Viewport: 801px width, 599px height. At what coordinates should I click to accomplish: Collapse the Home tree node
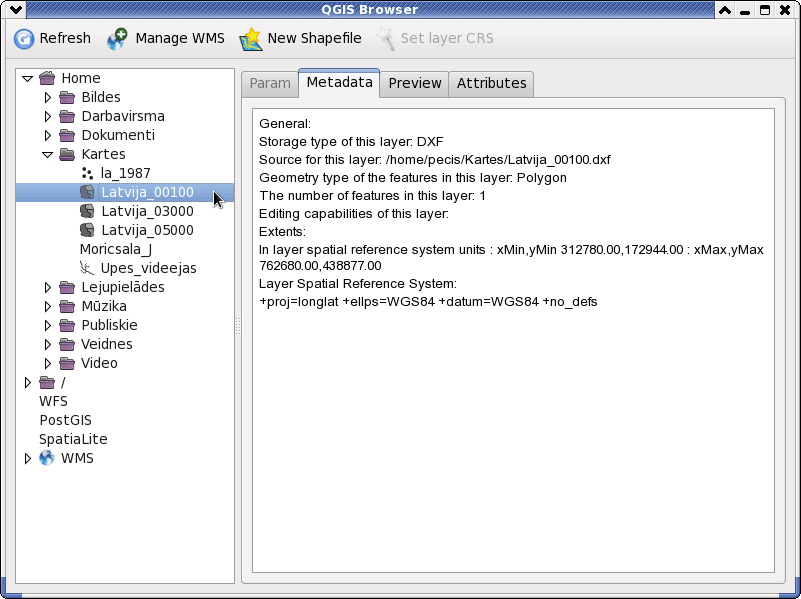pos(28,79)
